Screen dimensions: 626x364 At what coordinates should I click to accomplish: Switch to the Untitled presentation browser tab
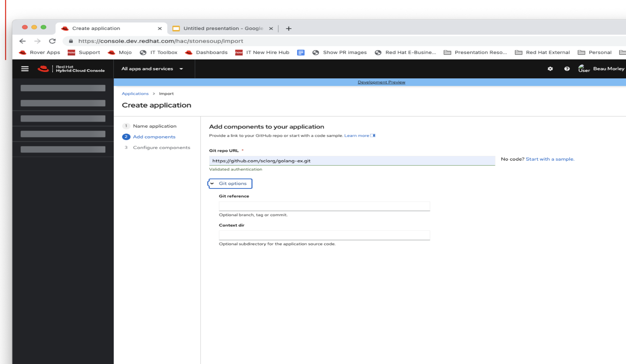(223, 29)
